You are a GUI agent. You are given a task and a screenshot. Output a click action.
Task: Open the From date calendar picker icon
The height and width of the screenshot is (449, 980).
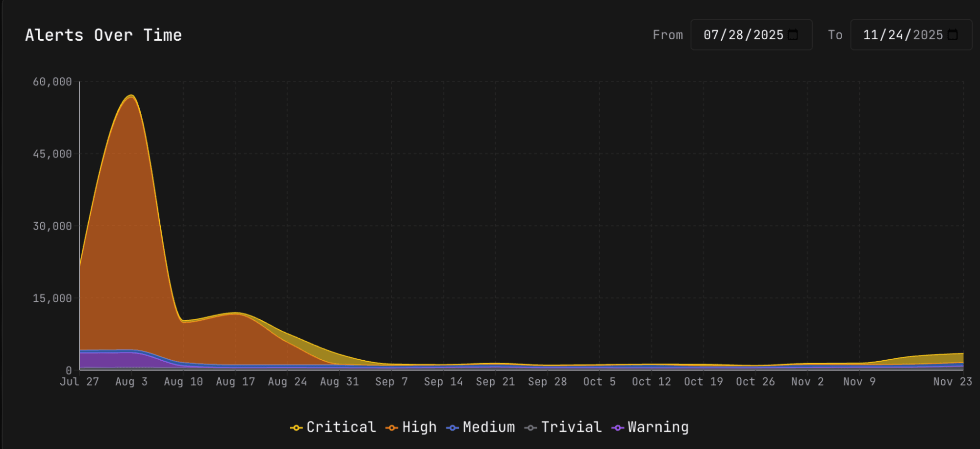(793, 35)
